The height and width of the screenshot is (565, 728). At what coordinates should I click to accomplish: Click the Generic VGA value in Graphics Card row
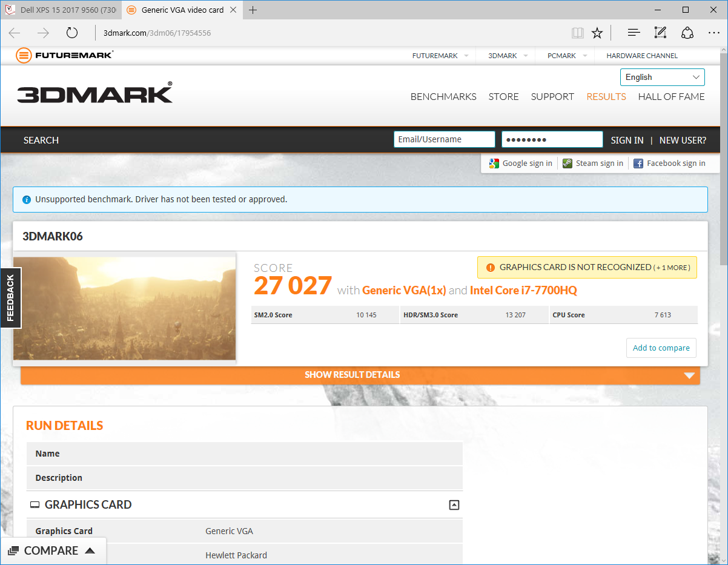229,531
